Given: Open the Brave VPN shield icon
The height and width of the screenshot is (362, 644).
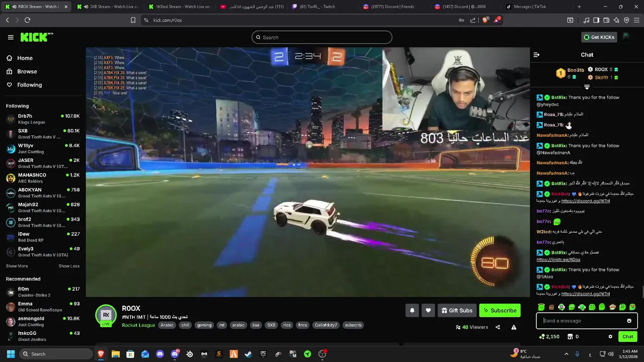Looking at the screenshot, I should [x=626, y=20].
